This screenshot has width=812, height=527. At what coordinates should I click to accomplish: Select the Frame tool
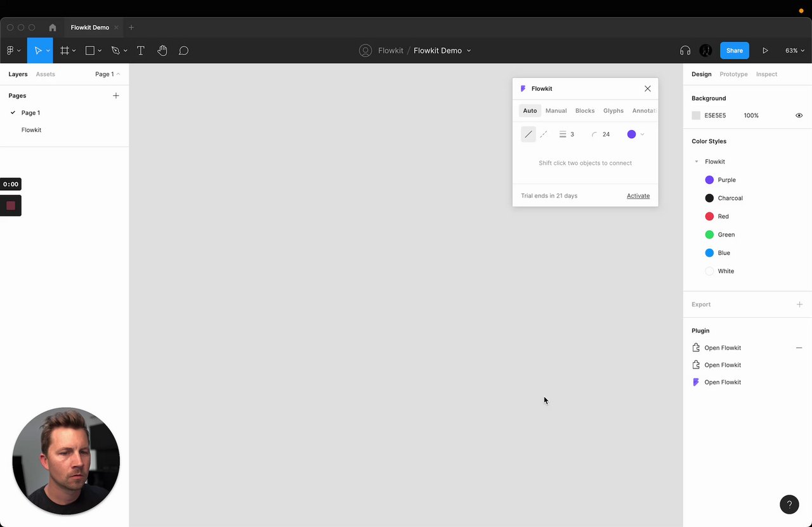tap(65, 51)
